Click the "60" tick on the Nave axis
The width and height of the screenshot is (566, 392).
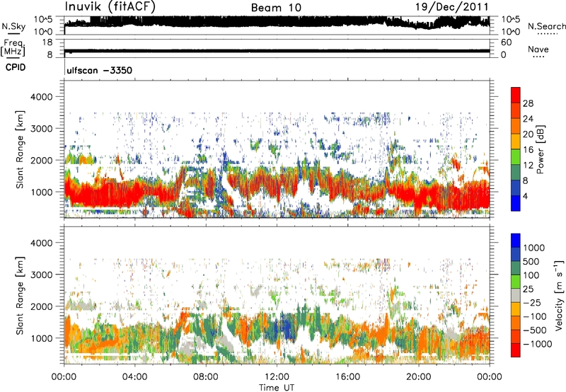coord(506,42)
